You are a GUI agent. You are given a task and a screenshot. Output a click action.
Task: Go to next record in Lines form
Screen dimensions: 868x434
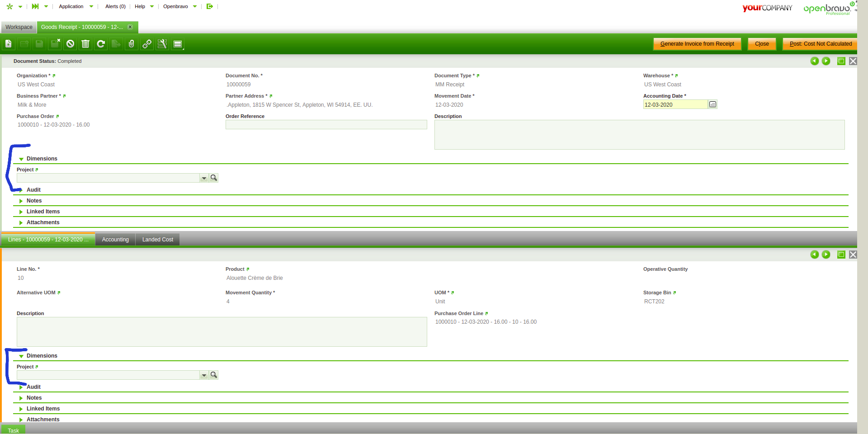(826, 255)
